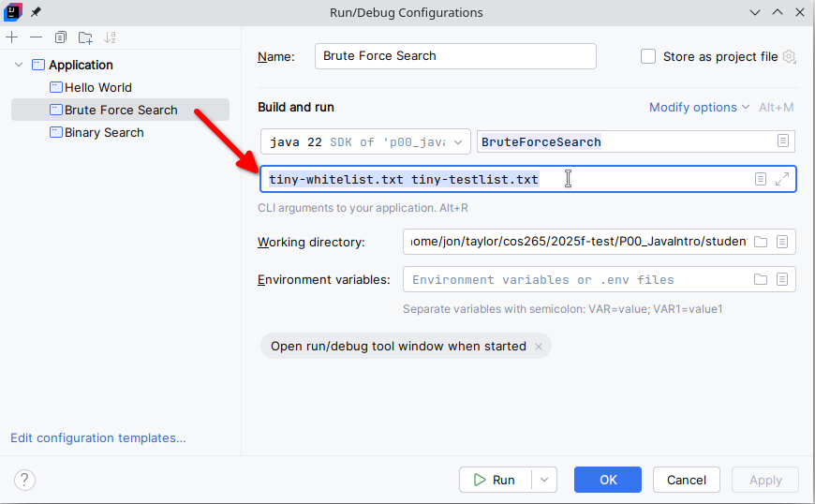Remove the Open run/debug tool window tag
815x504 pixels.
point(539,347)
